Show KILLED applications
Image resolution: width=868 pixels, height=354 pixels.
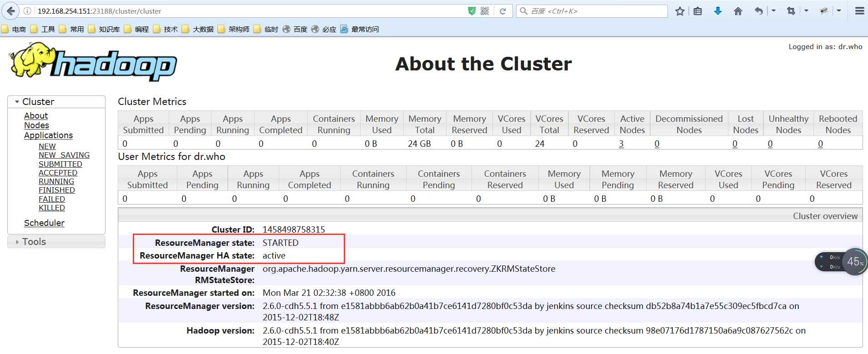click(x=52, y=208)
